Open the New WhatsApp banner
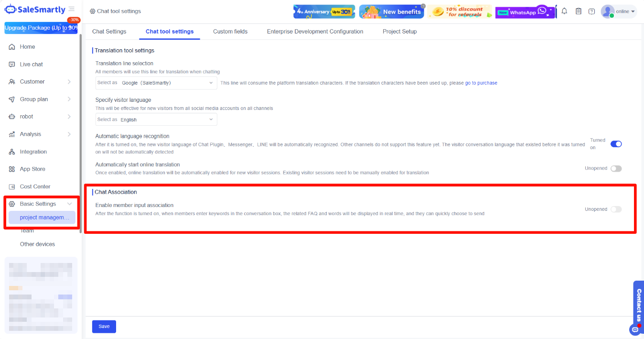 click(526, 11)
